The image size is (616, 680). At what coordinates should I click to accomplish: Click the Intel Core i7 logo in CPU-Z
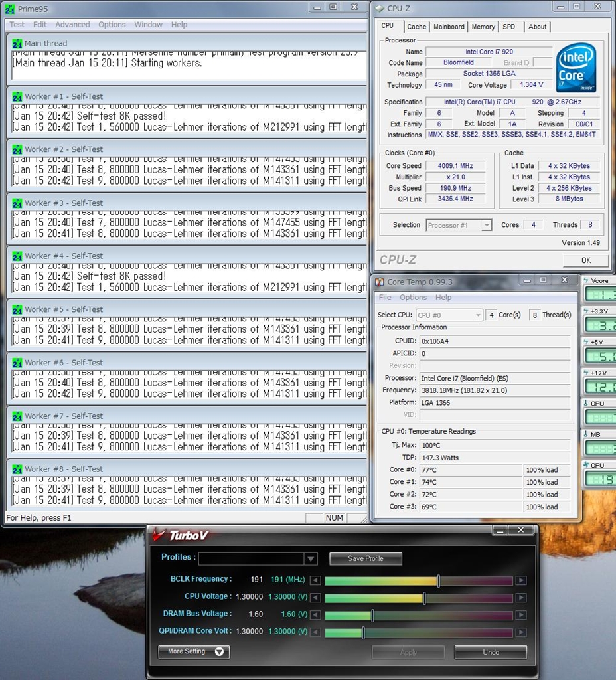pos(576,68)
